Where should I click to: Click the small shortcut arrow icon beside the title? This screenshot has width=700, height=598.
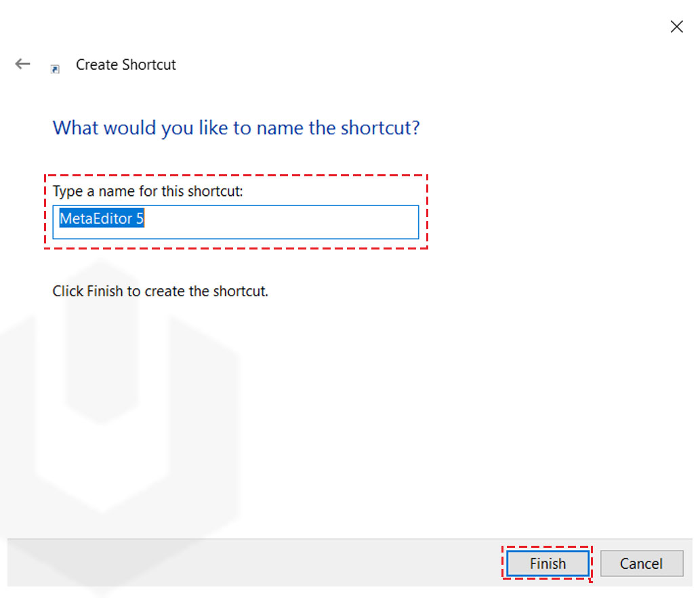[54, 68]
